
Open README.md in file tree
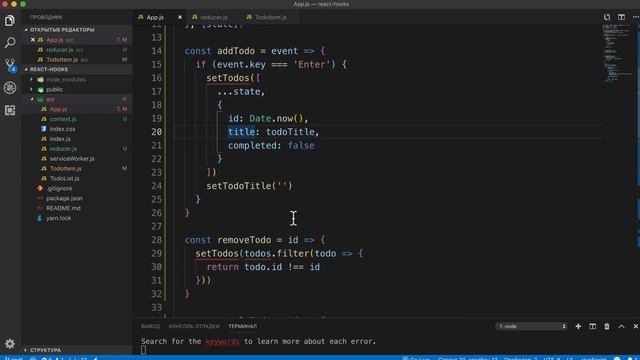77,208
